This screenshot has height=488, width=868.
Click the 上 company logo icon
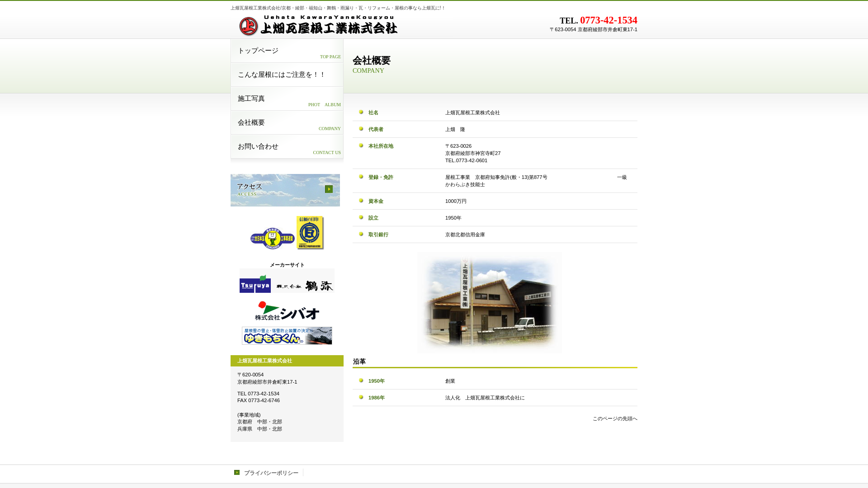(248, 26)
